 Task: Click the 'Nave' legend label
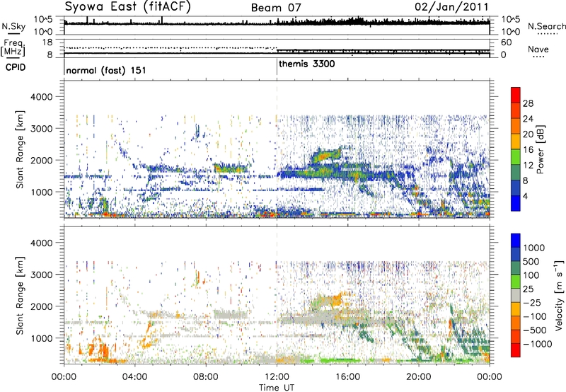tap(538, 50)
